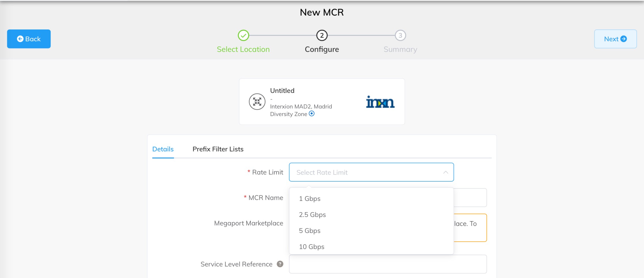Click the Interxion logo
Screen dimensions: 644x278
(x=380, y=102)
